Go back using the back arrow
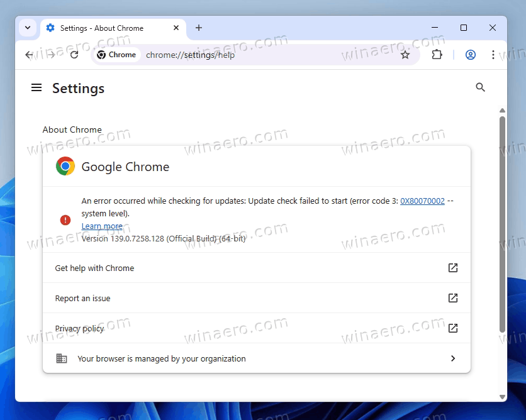526x420 pixels. click(29, 55)
